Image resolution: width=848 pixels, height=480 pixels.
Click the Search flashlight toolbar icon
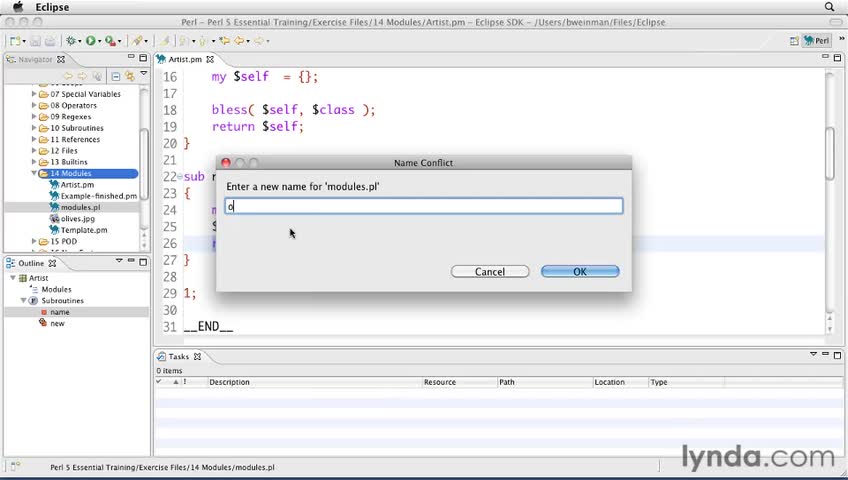click(137, 41)
